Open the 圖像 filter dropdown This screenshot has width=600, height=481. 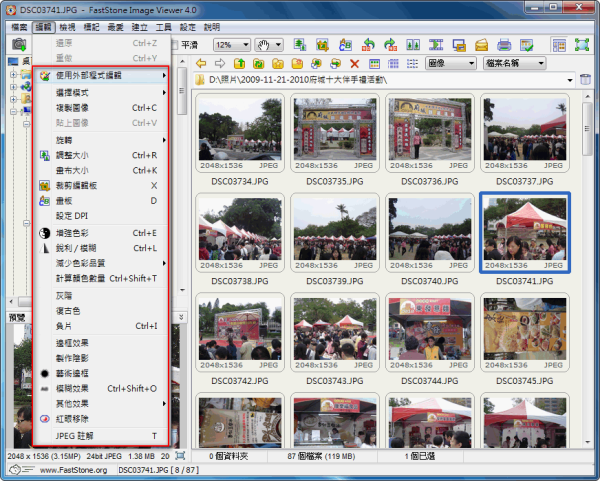(x=451, y=63)
